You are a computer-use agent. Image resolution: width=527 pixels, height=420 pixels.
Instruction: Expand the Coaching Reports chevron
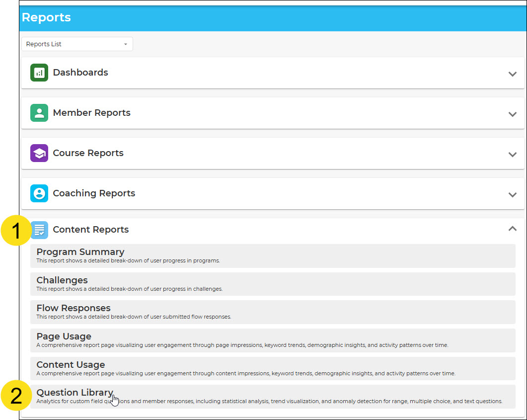pyautogui.click(x=512, y=195)
